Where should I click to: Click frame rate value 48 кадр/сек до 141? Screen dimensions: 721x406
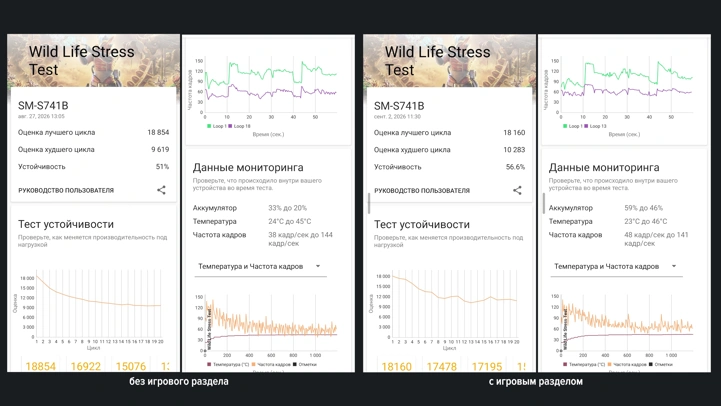pyautogui.click(x=656, y=239)
